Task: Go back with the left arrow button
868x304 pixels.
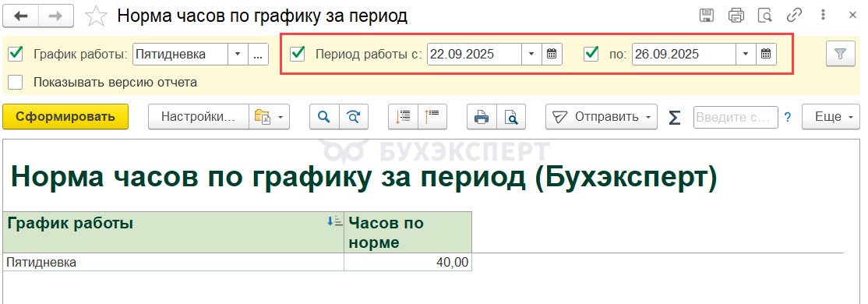Action: pyautogui.click(x=21, y=16)
